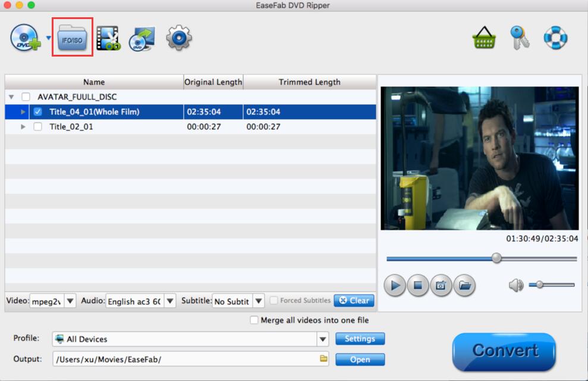Collapse the AVATAR_FUULL_DISC tree node
The height and width of the screenshot is (381, 588).
coord(11,96)
